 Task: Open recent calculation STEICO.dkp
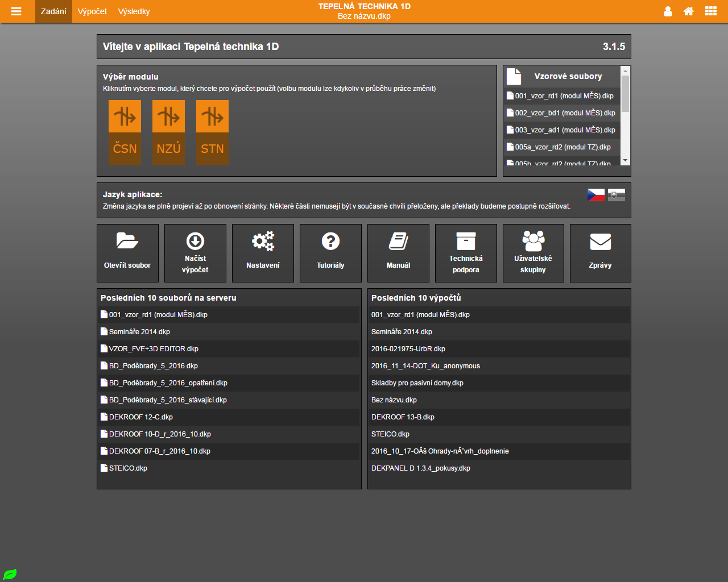pos(499,434)
